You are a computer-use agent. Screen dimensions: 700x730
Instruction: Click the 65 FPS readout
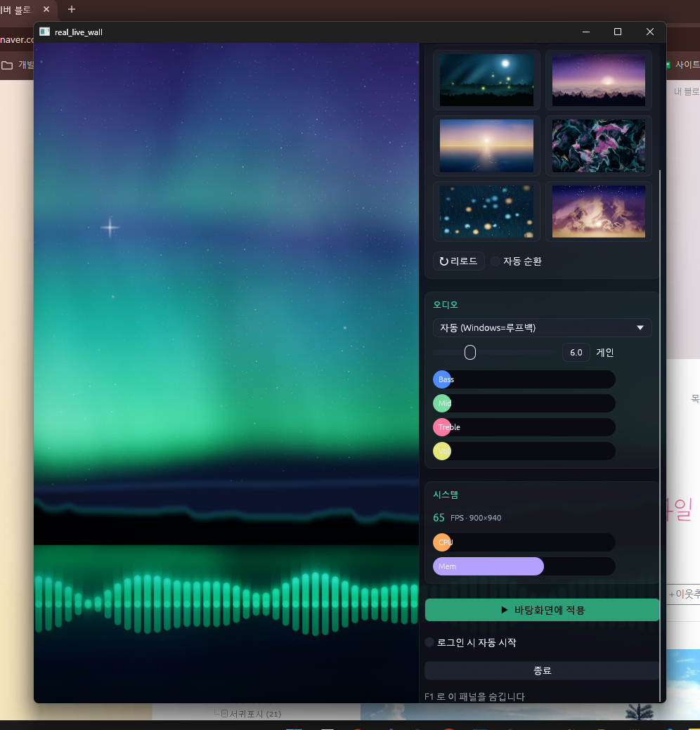pos(467,518)
